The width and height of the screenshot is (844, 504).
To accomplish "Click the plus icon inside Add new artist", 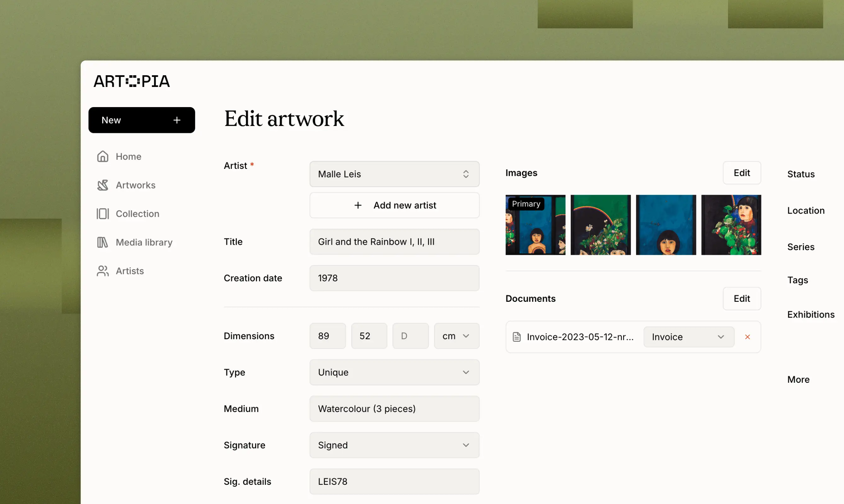I will tap(358, 205).
